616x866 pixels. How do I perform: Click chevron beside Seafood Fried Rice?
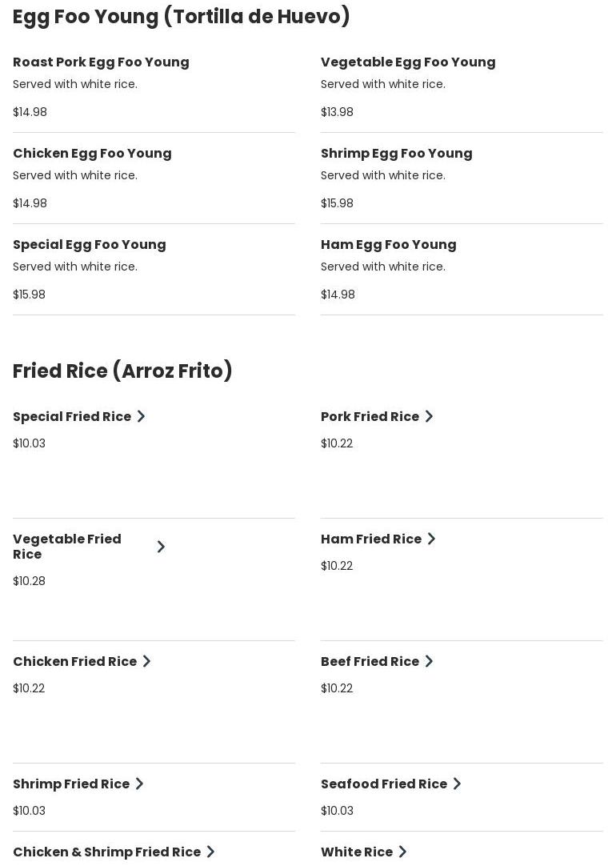click(457, 784)
